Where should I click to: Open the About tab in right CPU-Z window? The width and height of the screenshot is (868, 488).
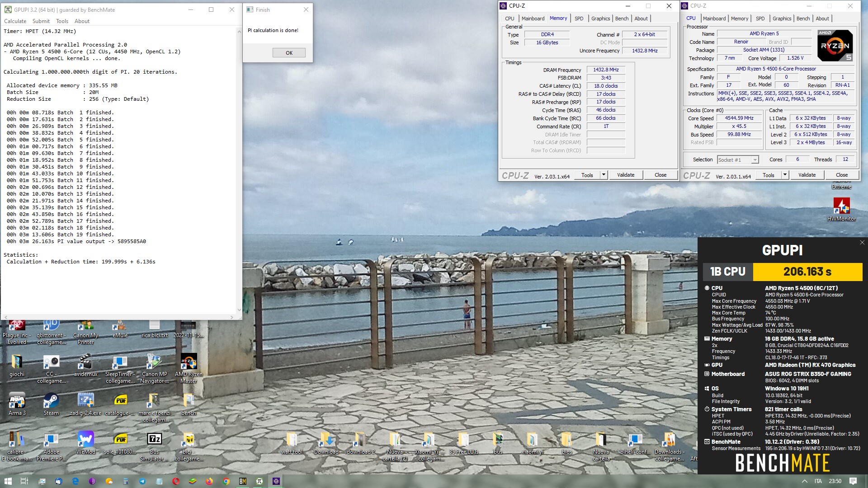(822, 19)
